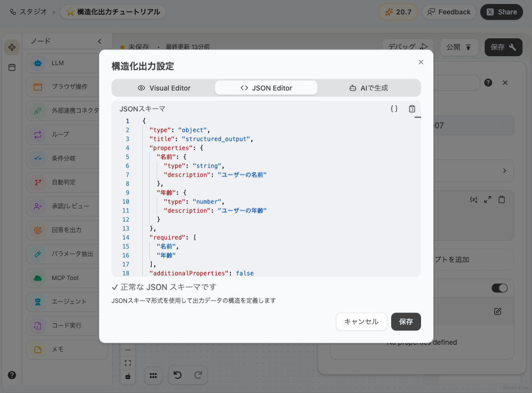532x393 pixels.
Task: Collapse the ノード panel with its chevron
Action: [99, 41]
